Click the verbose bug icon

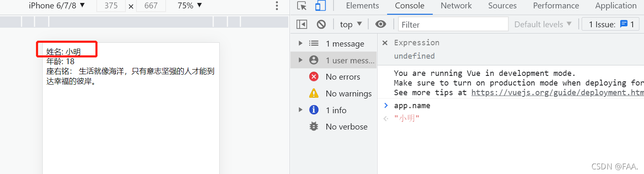[314, 126]
